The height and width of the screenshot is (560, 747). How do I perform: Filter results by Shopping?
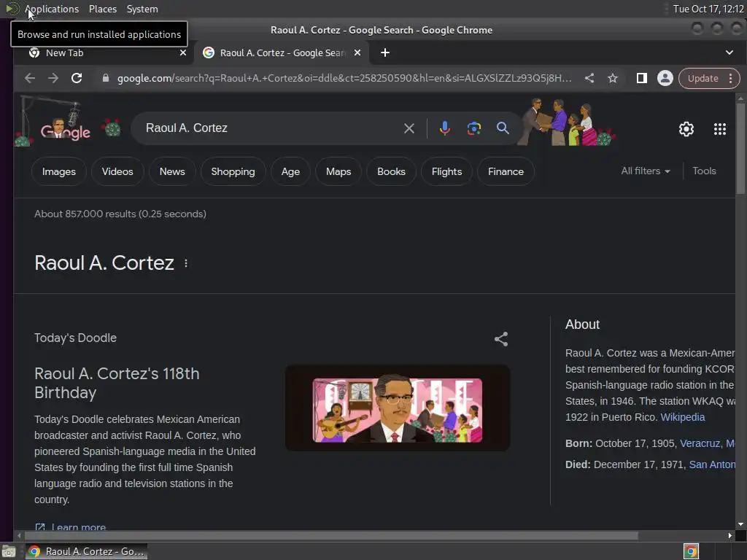[x=233, y=171]
